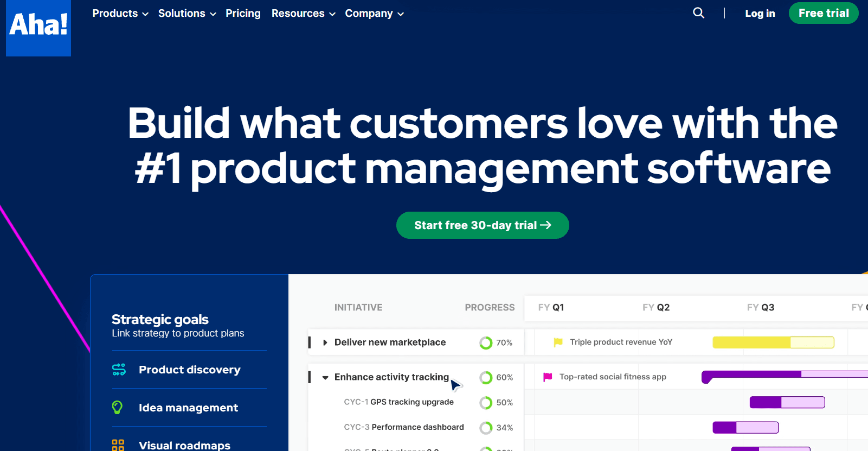Click the Product discovery icon
This screenshot has width=868, height=451.
click(x=119, y=370)
